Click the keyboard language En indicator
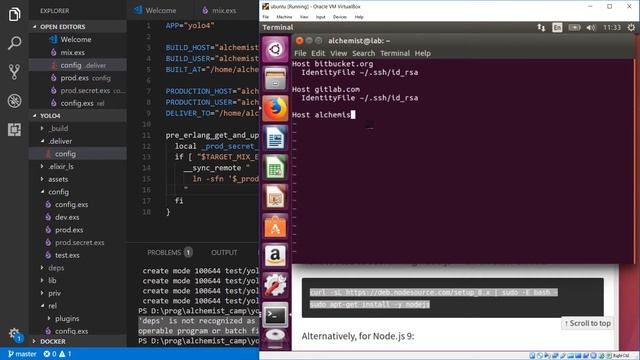 557,27
